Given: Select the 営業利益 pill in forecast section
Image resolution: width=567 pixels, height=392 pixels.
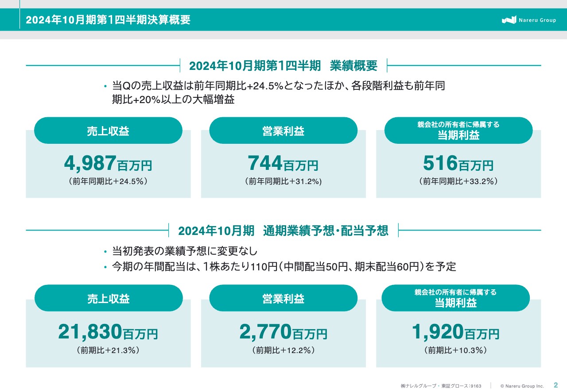Looking at the screenshot, I should tap(284, 298).
